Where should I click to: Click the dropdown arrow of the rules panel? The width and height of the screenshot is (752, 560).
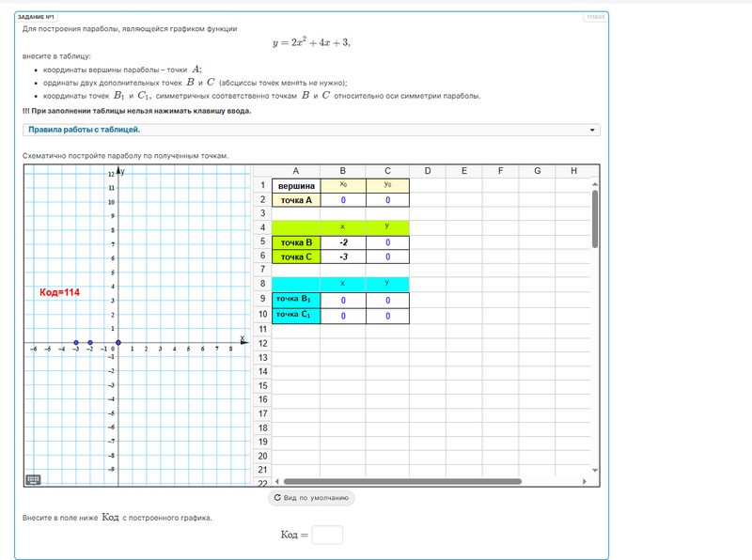point(592,131)
